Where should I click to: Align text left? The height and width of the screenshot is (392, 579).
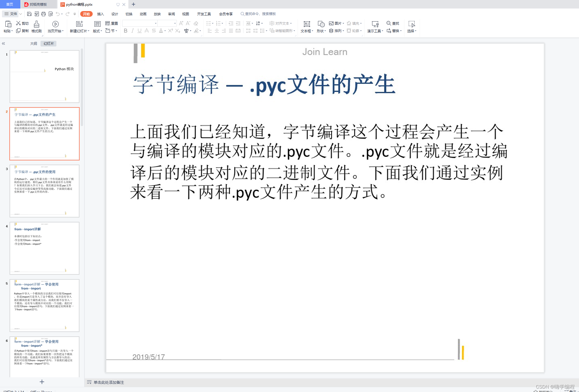210,31
